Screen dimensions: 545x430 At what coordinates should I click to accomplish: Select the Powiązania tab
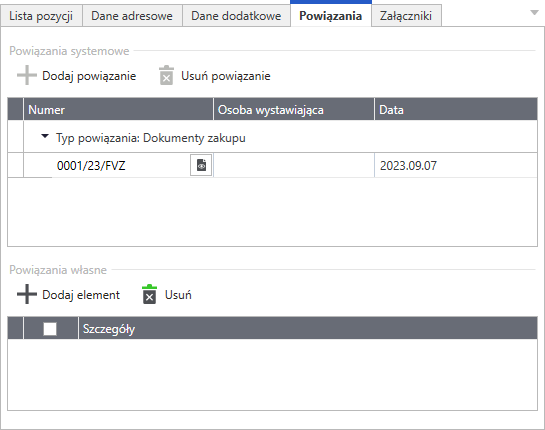[x=331, y=15]
